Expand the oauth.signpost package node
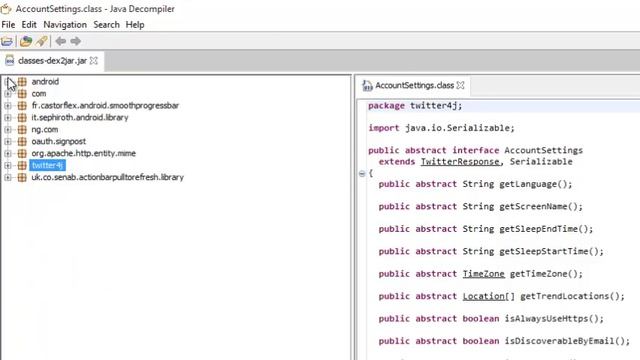 8,142
